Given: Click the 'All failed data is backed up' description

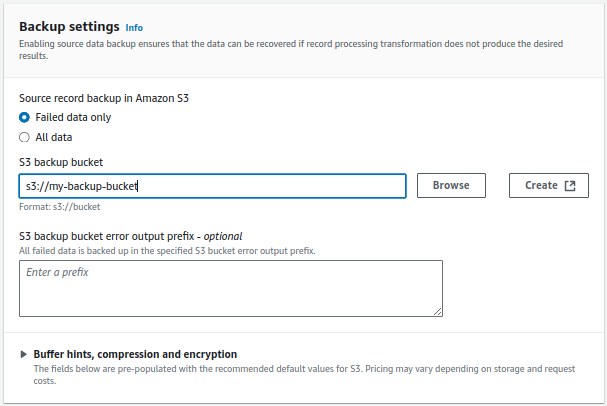Looking at the screenshot, I should tap(167, 251).
